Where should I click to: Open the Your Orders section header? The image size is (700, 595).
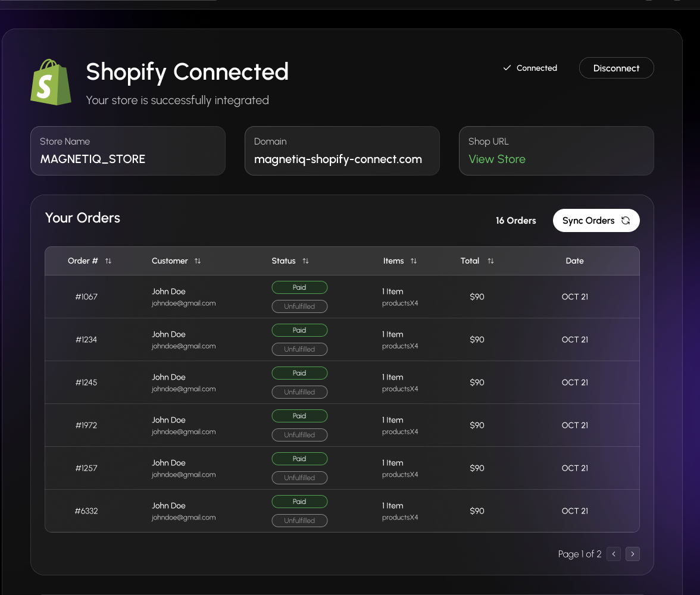click(x=82, y=218)
